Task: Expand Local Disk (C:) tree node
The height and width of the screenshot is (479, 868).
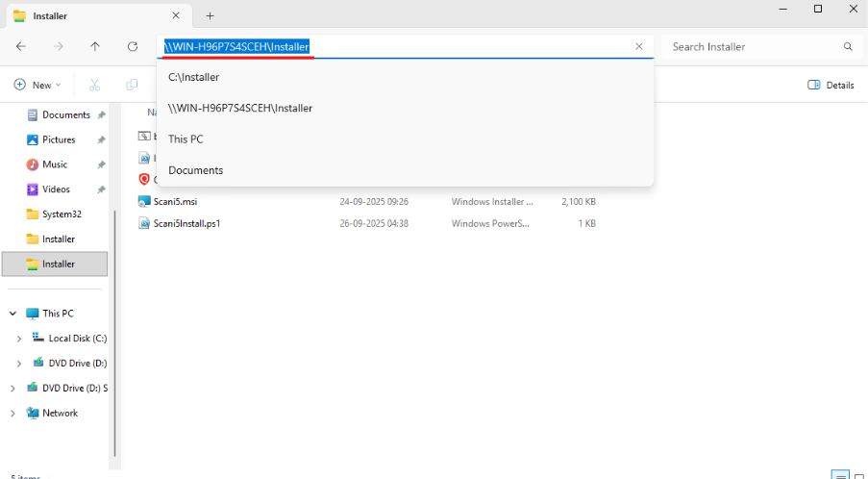Action: click(19, 339)
